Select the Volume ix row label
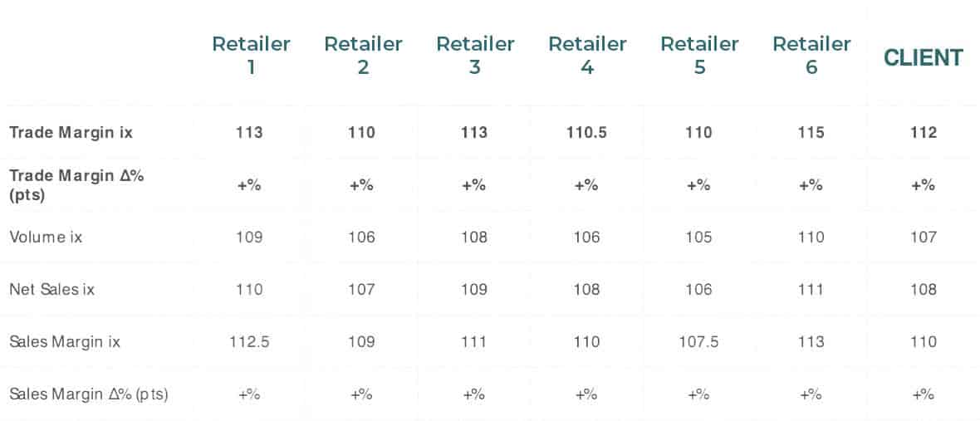Image resolution: width=980 pixels, height=421 pixels. [46, 237]
